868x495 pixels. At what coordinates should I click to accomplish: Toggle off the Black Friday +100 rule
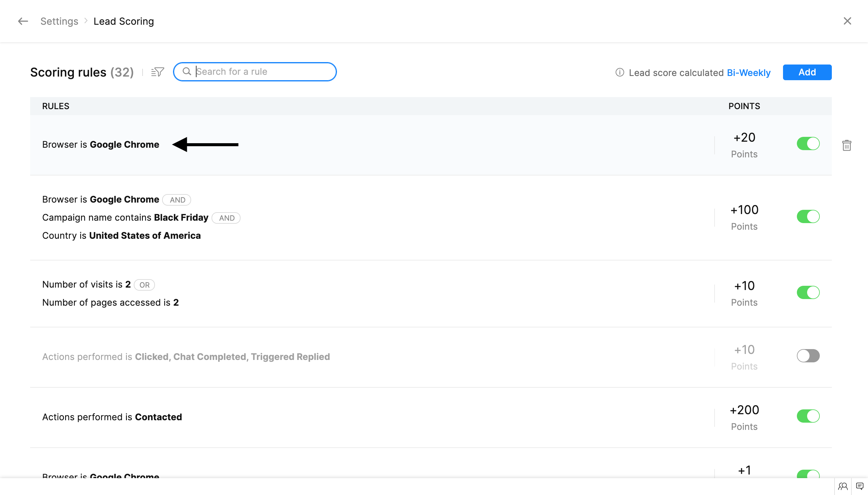808,216
